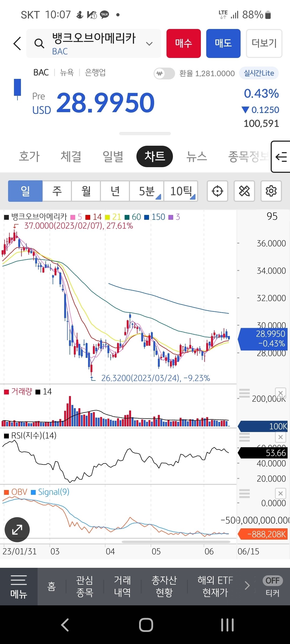Image resolution: width=290 pixels, height=644 pixels.
Task: Switch to the 뉴스 tab
Action: (x=197, y=156)
